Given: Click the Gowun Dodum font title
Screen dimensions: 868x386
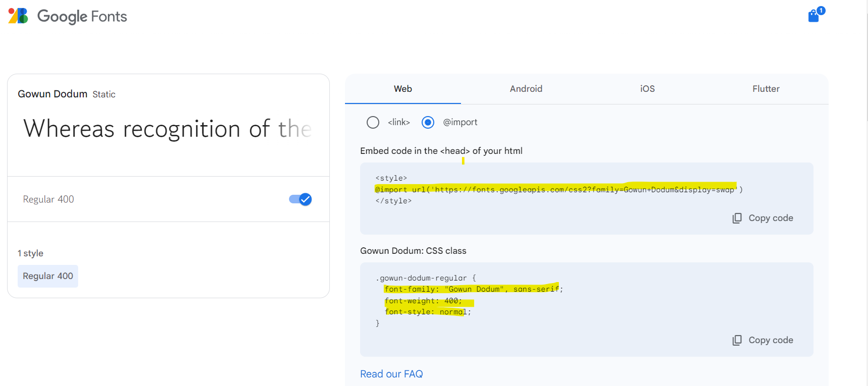Looking at the screenshot, I should click(x=52, y=94).
